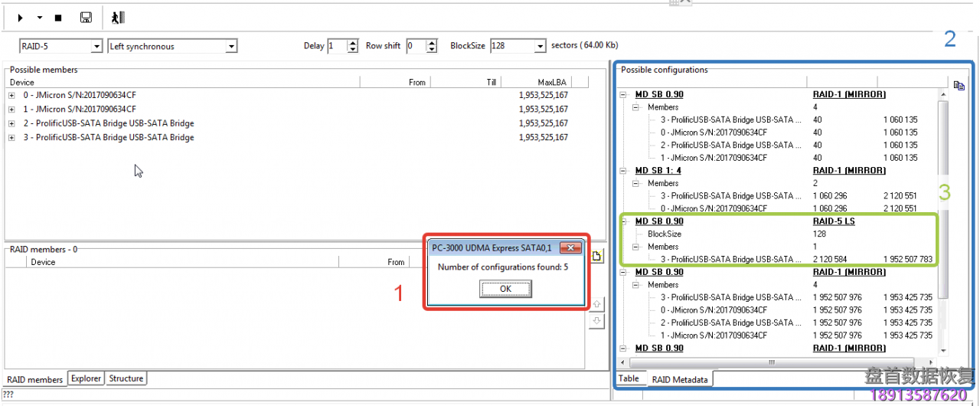Expand device 2 - ProlificUSB-SATA Bridge
The width and height of the screenshot is (980, 406).
(x=11, y=123)
